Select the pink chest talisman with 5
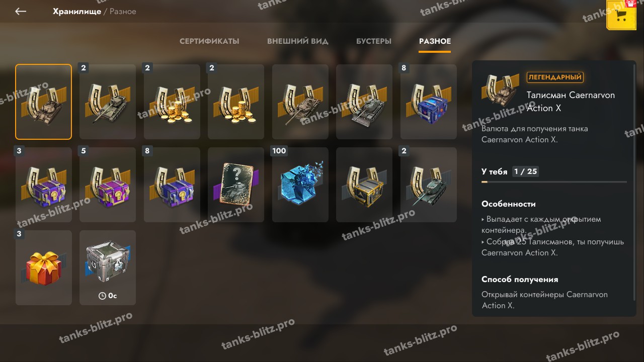 coord(108,185)
